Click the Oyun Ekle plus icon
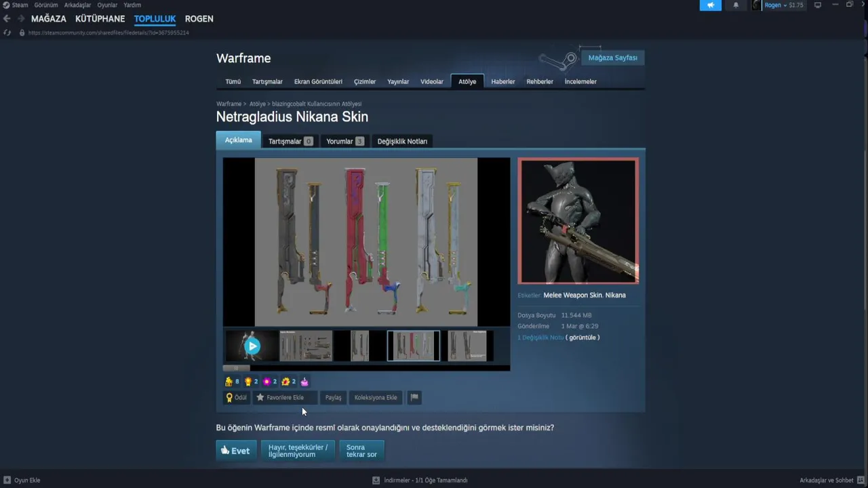The image size is (868, 488). [x=7, y=480]
